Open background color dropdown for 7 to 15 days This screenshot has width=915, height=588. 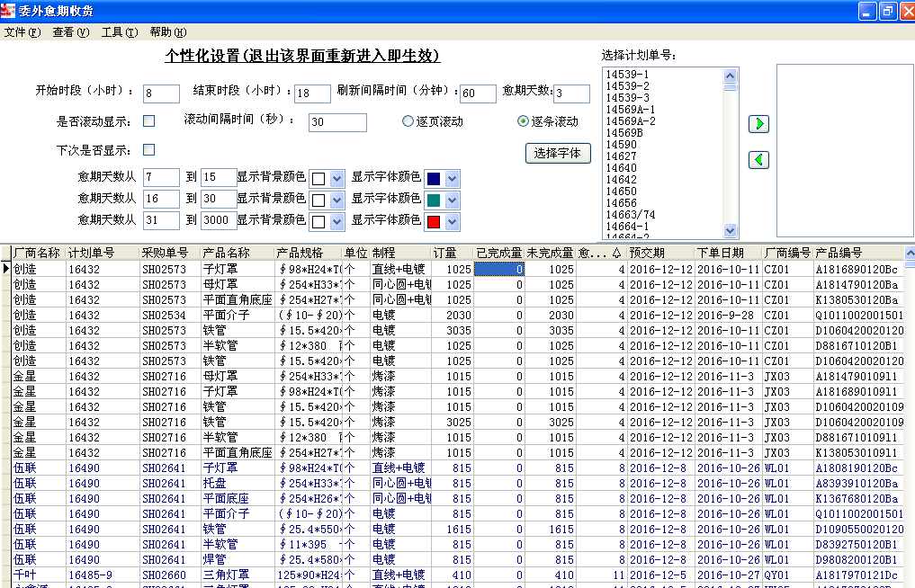[x=336, y=179]
